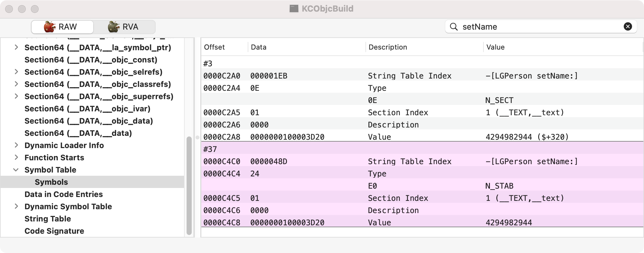Click the sidebar vertical scrollbar thumb
644x253 pixels.
[189, 185]
